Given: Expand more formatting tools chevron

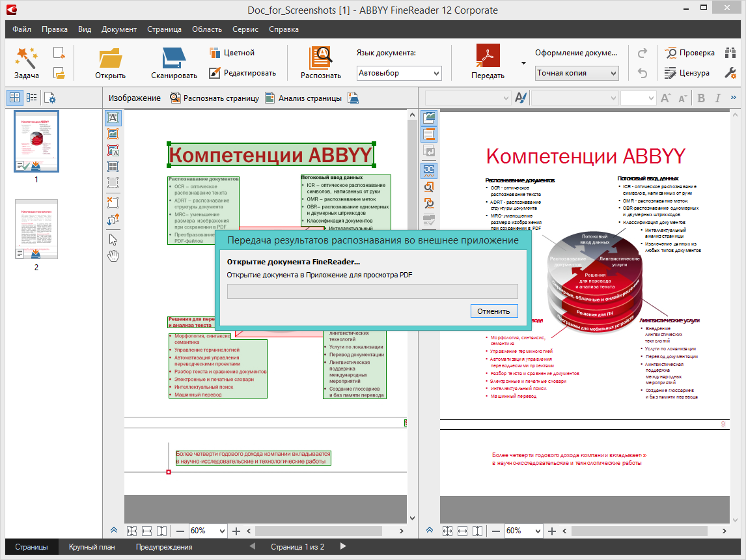Looking at the screenshot, I should click(x=733, y=98).
